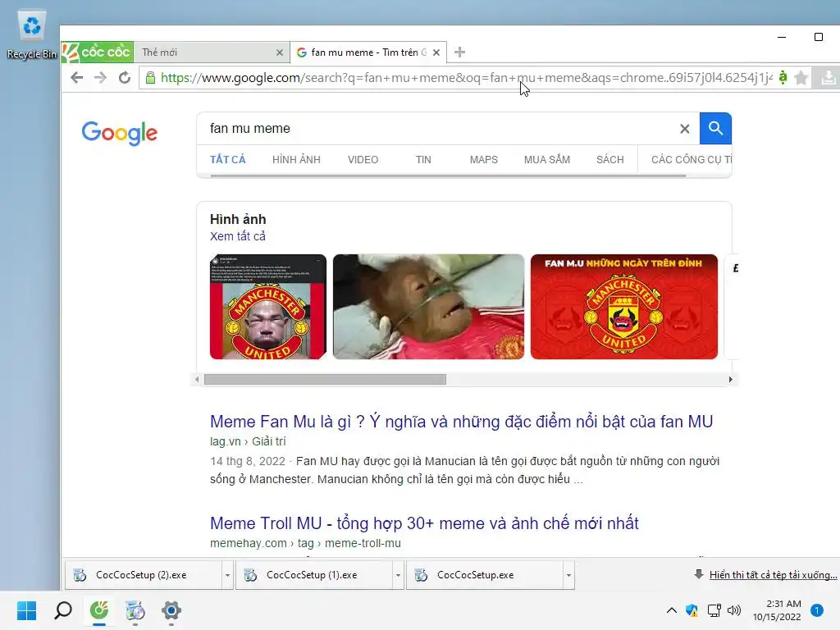This screenshot has width=840, height=630.
Task: Open browser downloads toolbar icon
Action: (x=828, y=78)
